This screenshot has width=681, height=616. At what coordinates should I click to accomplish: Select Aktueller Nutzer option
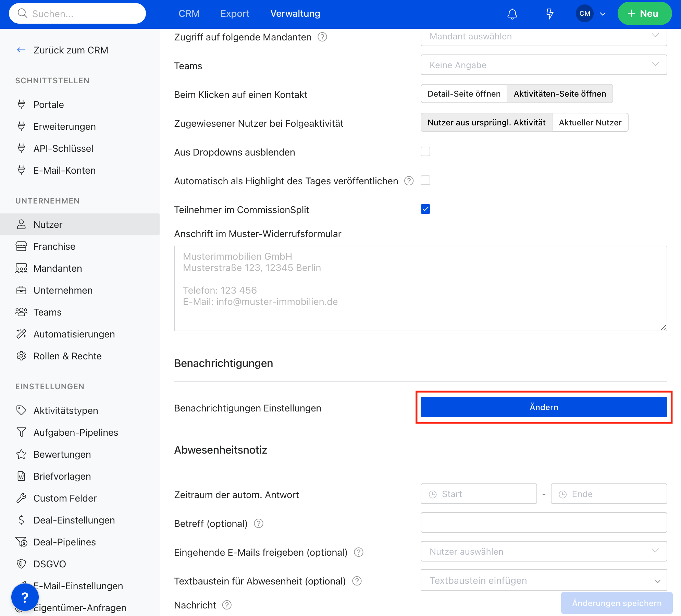(x=590, y=123)
